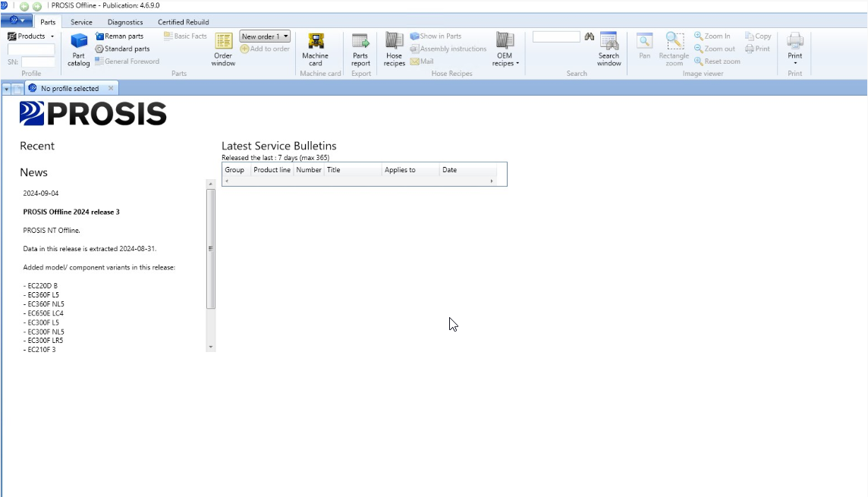Switch to the Diagnostics tab
Image resolution: width=868 pixels, height=497 pixels.
[x=125, y=22]
